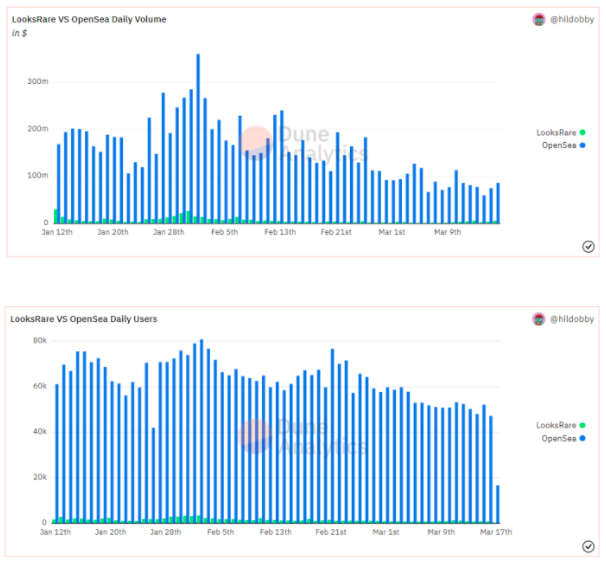The height and width of the screenshot is (563, 606).
Task: Click the Dune Analytics watermark logo in Volume chart
Action: coord(257,142)
